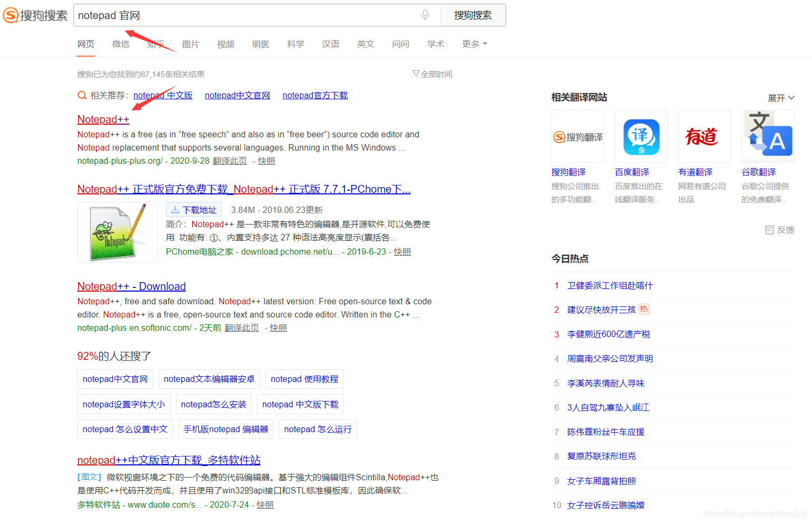Viewport: 812px width, 523px height.
Task: Open hot topic 李健熙近600亿遗产税
Action: [609, 334]
